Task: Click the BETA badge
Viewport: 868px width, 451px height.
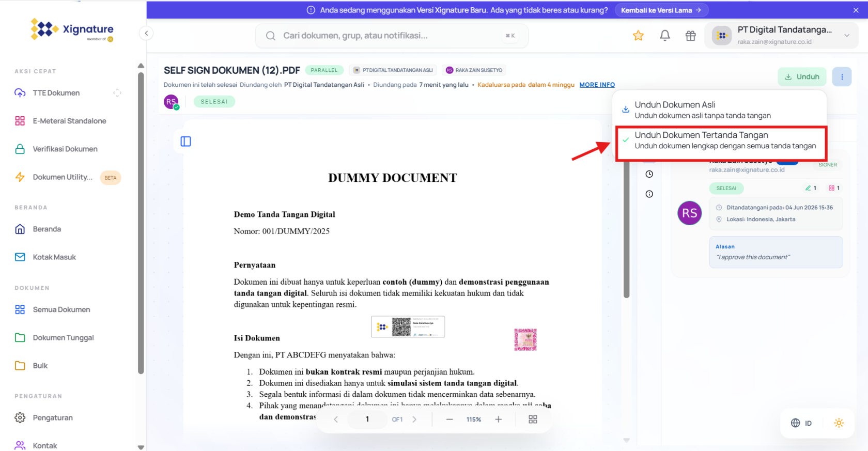Action: 111,178
